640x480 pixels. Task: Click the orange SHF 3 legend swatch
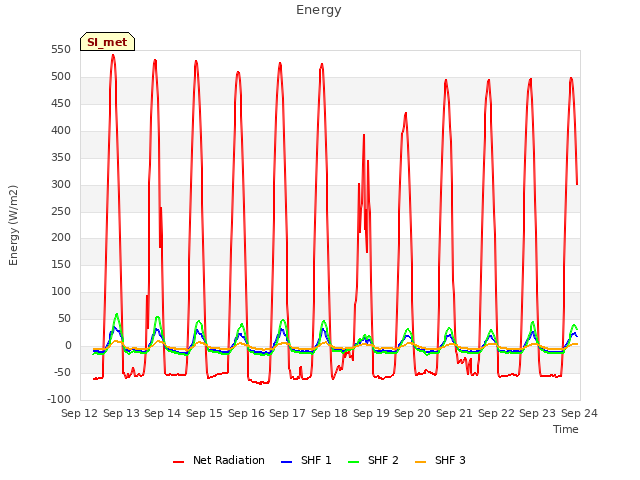tap(420, 462)
